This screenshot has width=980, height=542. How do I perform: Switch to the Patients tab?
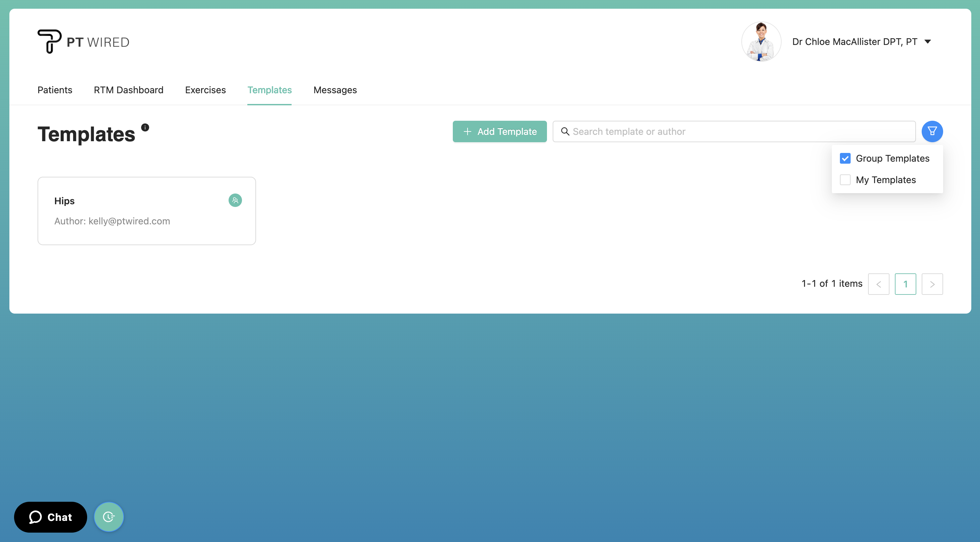[54, 90]
